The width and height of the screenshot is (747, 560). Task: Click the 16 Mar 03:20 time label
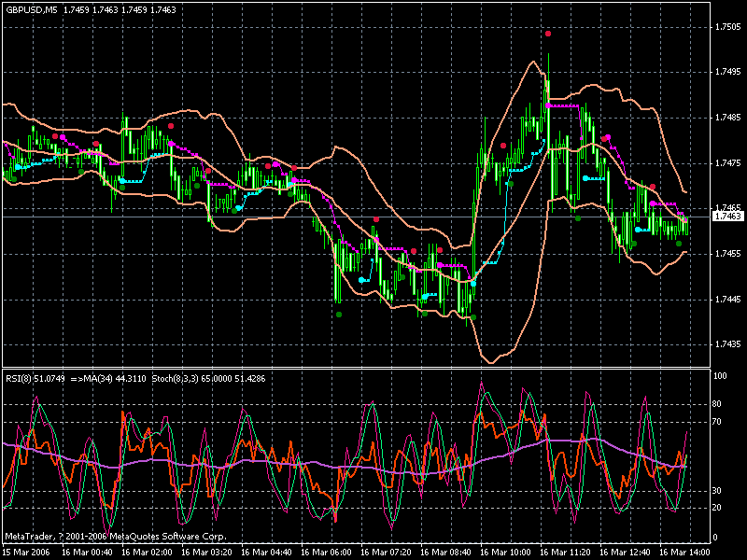pyautogui.click(x=207, y=553)
